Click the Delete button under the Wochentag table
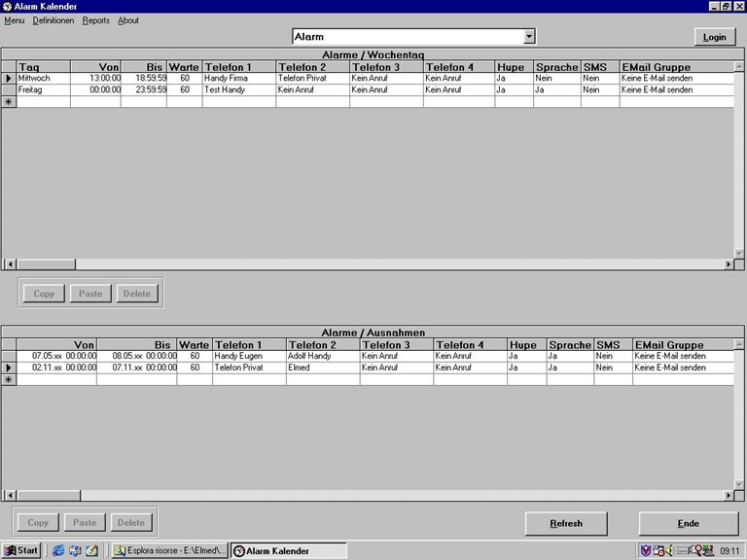 [x=136, y=293]
